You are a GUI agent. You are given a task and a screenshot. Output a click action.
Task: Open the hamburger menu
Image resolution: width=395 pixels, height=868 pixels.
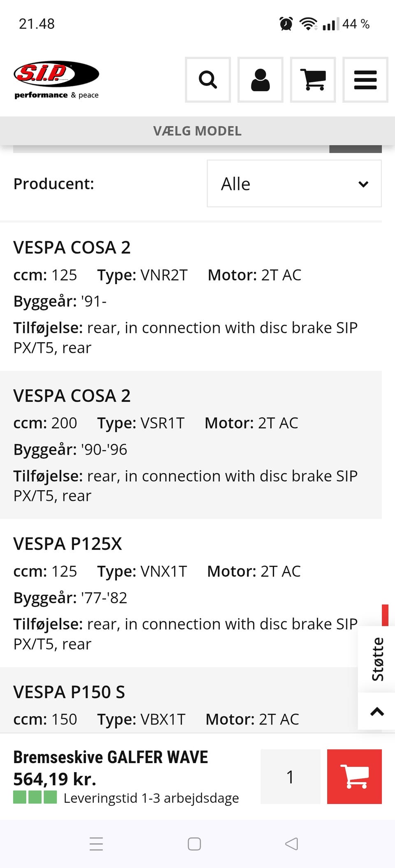click(x=365, y=80)
